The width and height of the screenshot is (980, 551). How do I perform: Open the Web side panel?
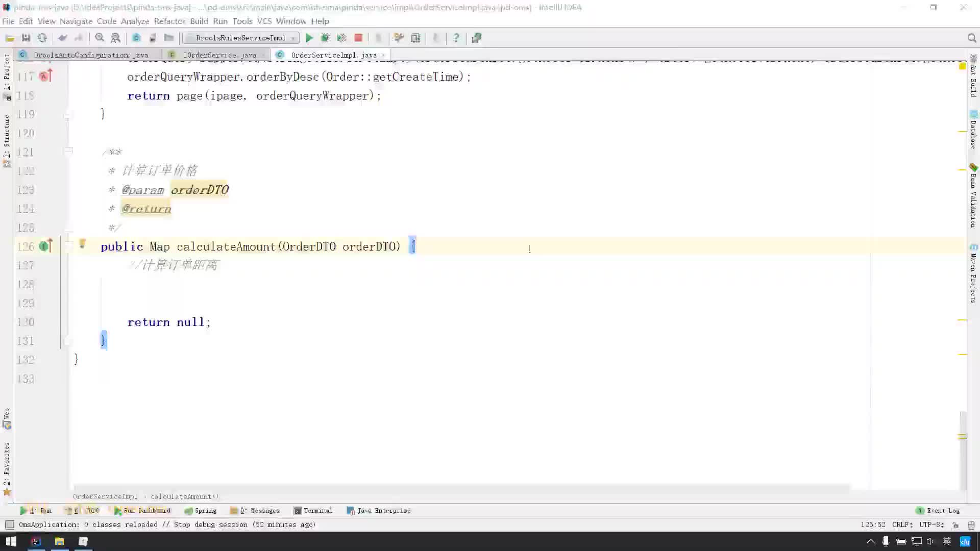pos(7,418)
